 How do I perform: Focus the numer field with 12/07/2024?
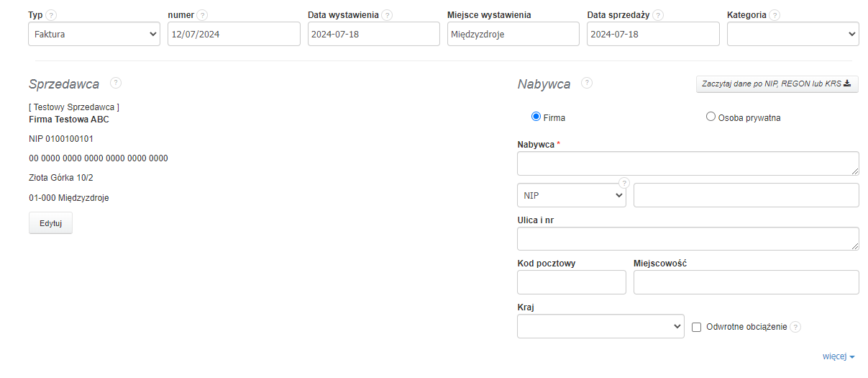(234, 34)
